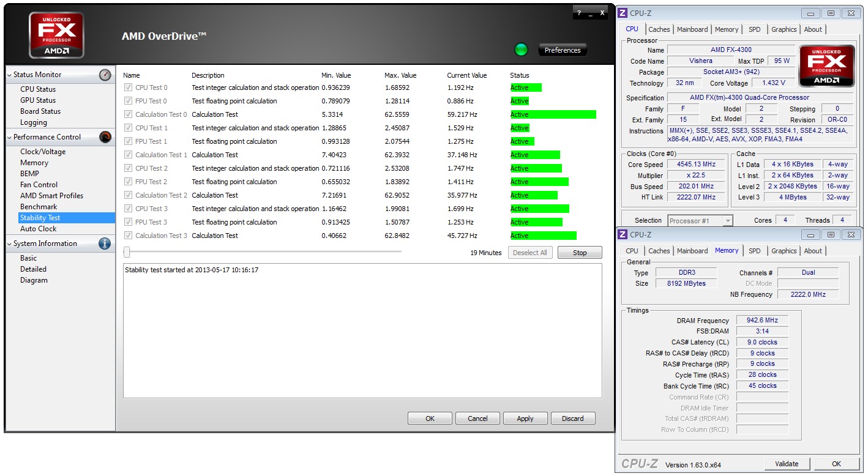Open Graphics tab in lower CPU-Z Memory window
Viewport: 868px width, 476px height.
click(784, 251)
